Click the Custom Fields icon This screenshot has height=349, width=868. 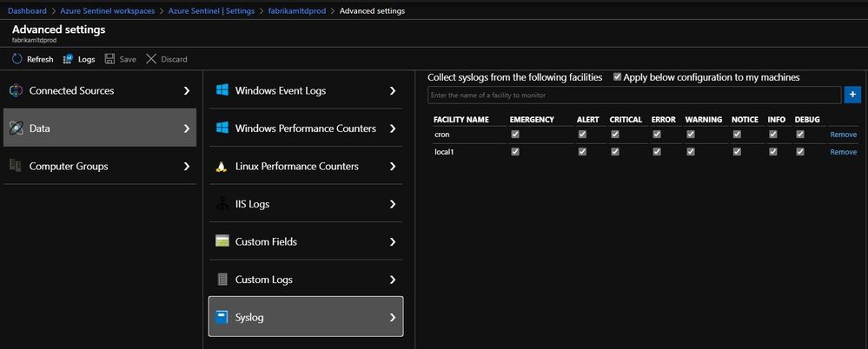click(x=222, y=241)
